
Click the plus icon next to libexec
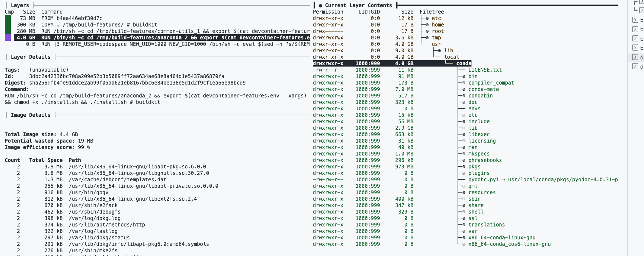464,134
